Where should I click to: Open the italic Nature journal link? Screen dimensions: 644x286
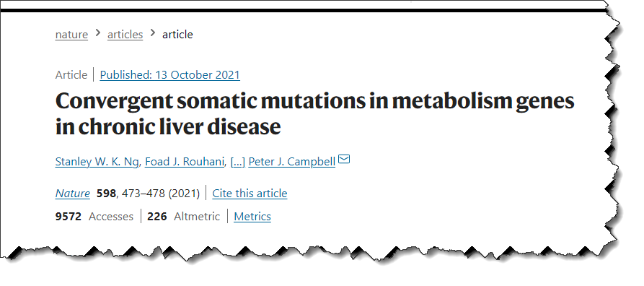coord(73,193)
